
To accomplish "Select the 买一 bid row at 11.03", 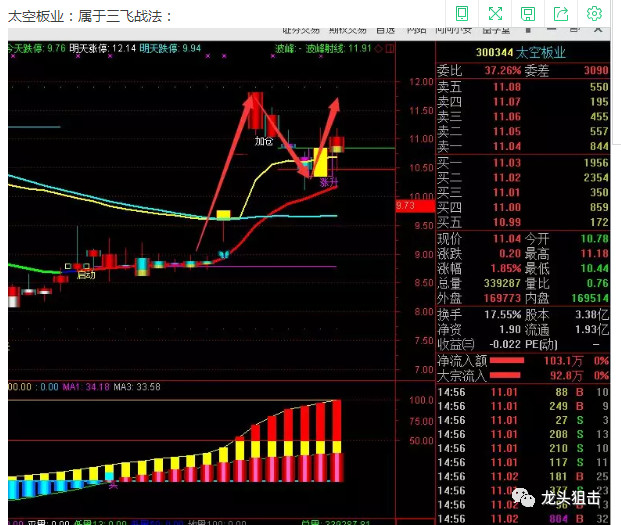I will tap(523, 163).
